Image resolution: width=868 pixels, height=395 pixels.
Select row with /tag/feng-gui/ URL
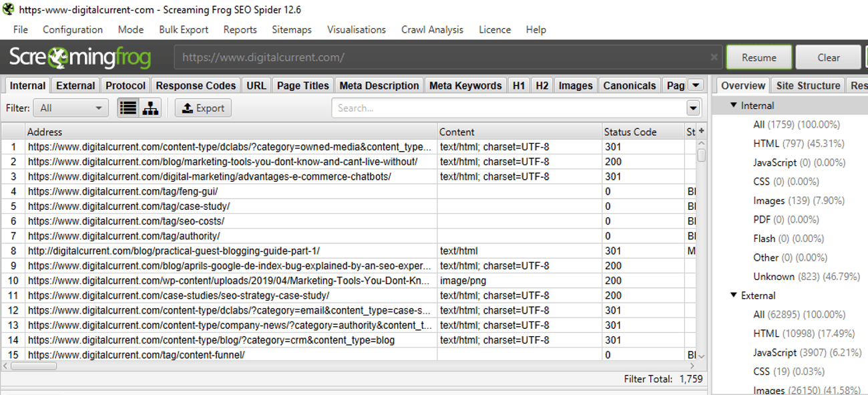[x=349, y=191]
